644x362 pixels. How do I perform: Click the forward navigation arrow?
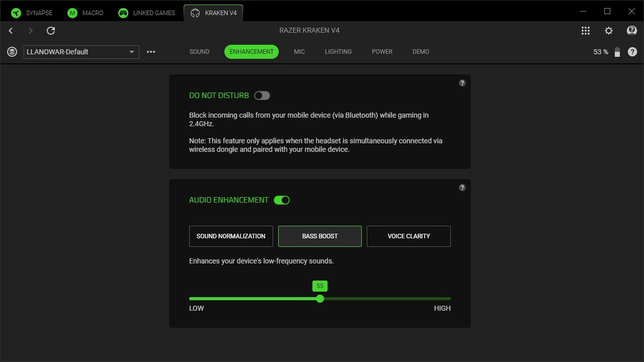[x=30, y=31]
